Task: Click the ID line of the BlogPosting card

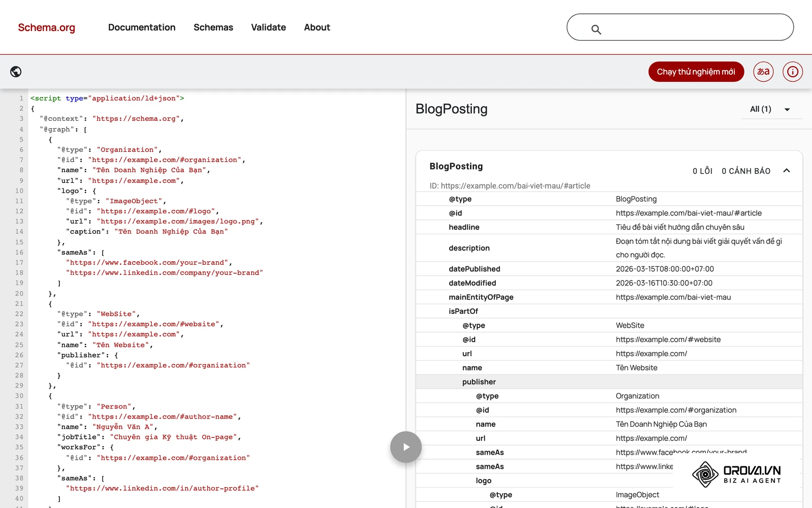Action: 510,186
